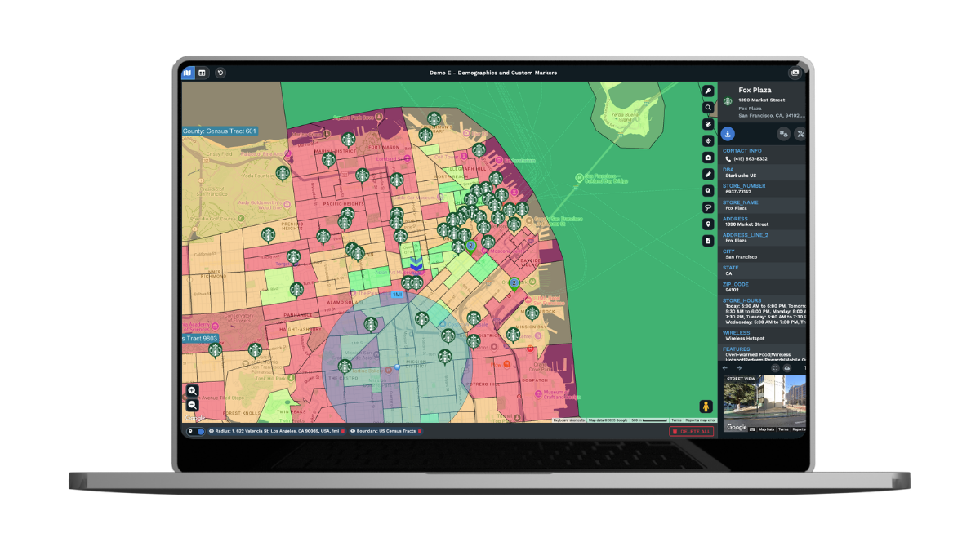Image resolution: width=980 pixels, height=551 pixels.
Task: Go to next record with right arrow
Action: (739, 368)
